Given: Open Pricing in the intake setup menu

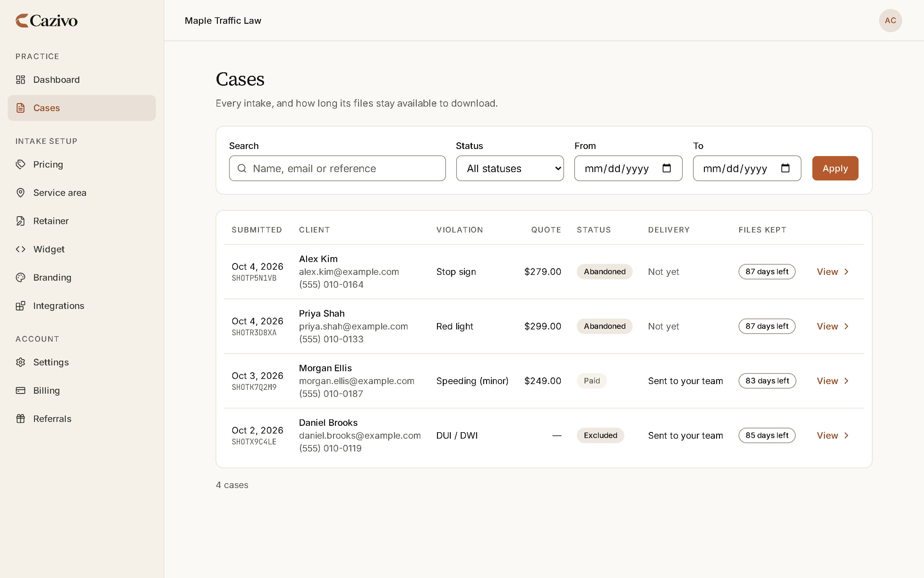Looking at the screenshot, I should click(82, 164).
